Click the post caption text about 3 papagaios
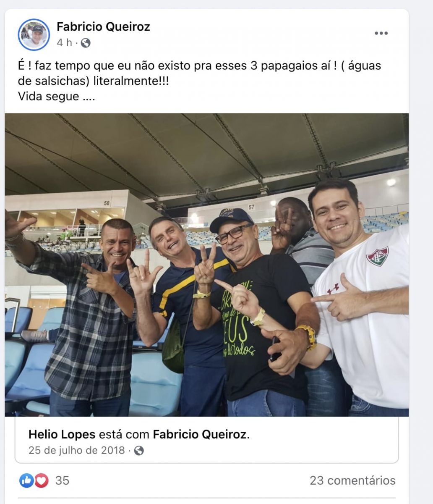433x504 pixels. (x=200, y=73)
